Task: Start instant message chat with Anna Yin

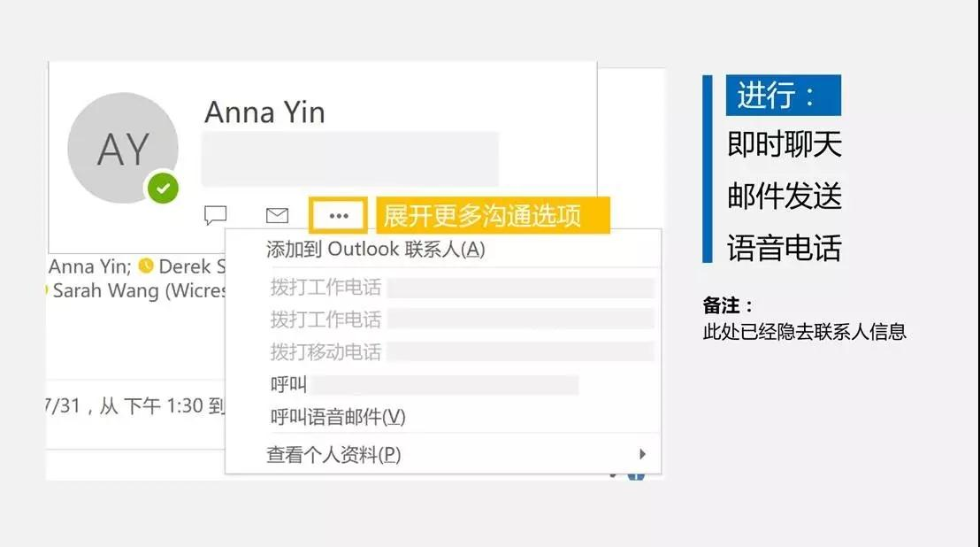Action: [216, 215]
